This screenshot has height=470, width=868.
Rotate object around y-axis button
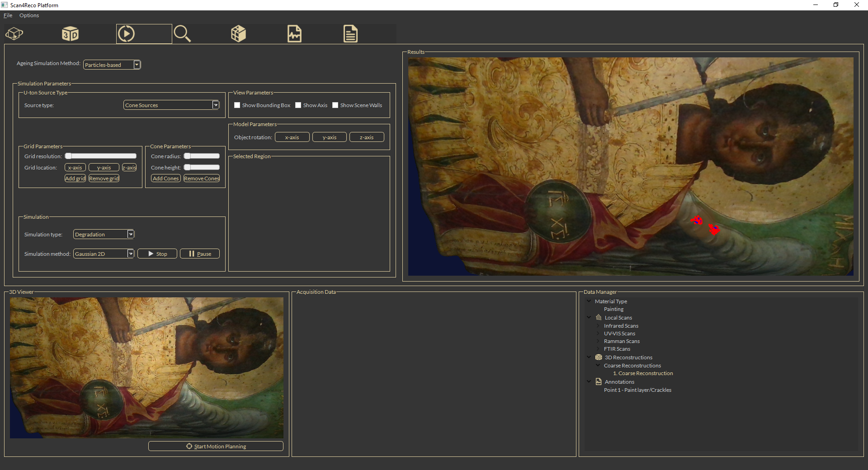[330, 137]
